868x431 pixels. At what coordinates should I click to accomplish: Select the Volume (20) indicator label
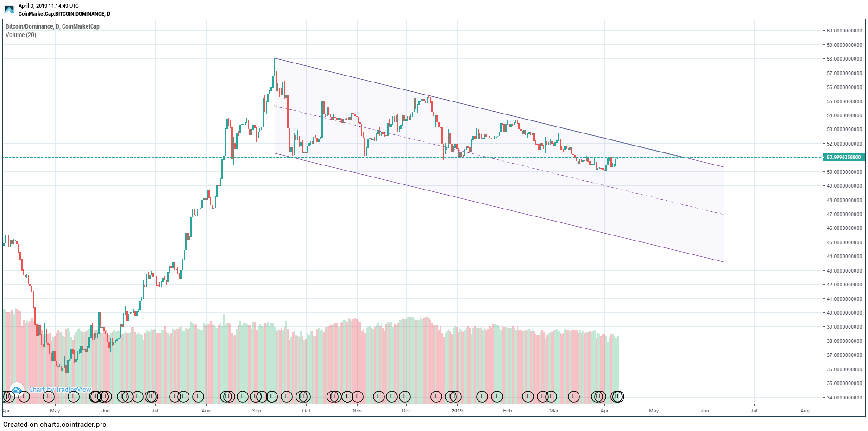pyautogui.click(x=21, y=35)
